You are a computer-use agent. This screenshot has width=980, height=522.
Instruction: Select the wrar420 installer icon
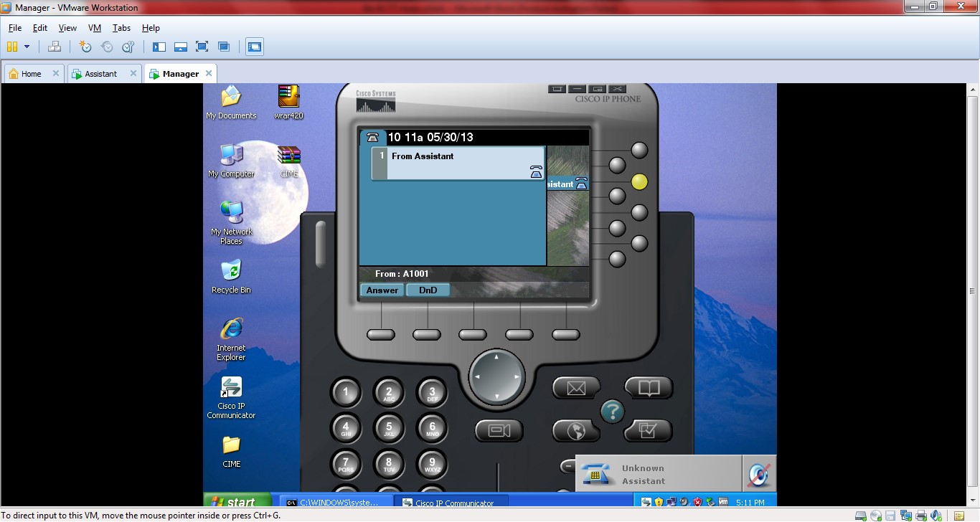[x=288, y=103]
